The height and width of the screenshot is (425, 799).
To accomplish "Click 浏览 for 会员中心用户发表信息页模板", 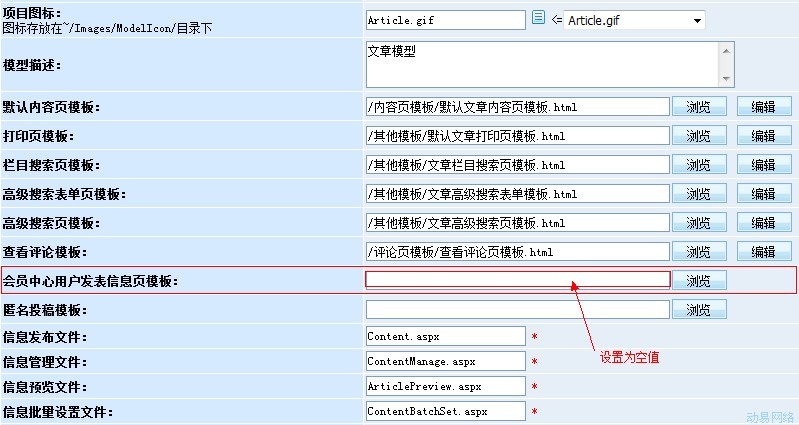I will point(699,281).
